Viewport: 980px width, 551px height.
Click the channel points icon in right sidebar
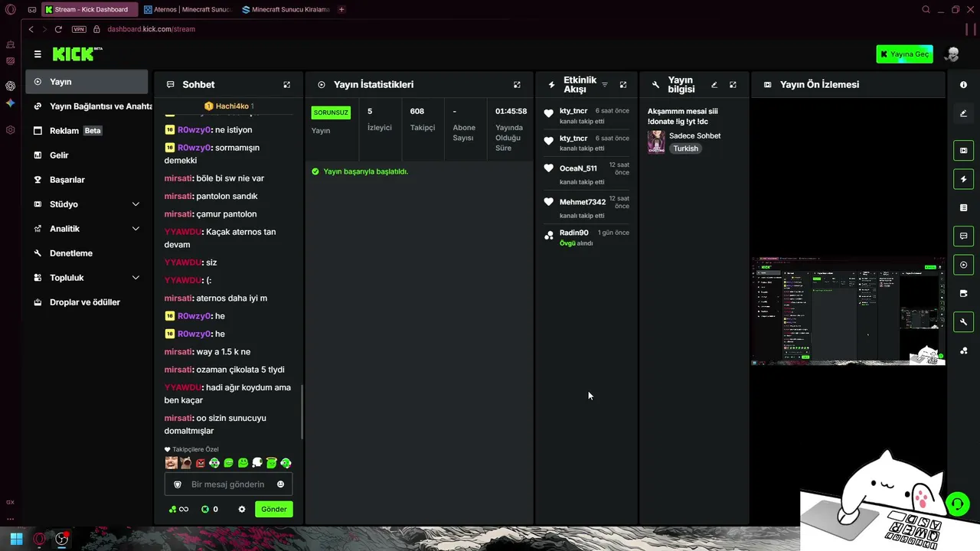(x=963, y=351)
